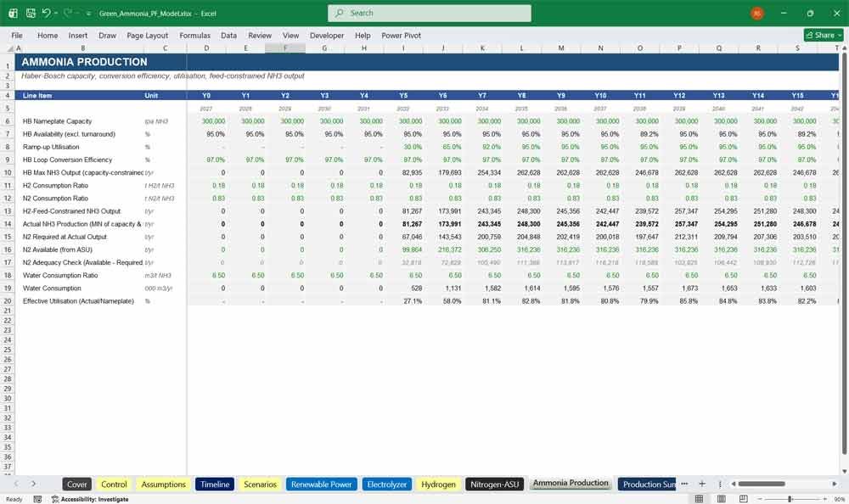Open the Power Pivot ribbon tab
Image resolution: width=849 pixels, height=504 pixels.
(402, 35)
